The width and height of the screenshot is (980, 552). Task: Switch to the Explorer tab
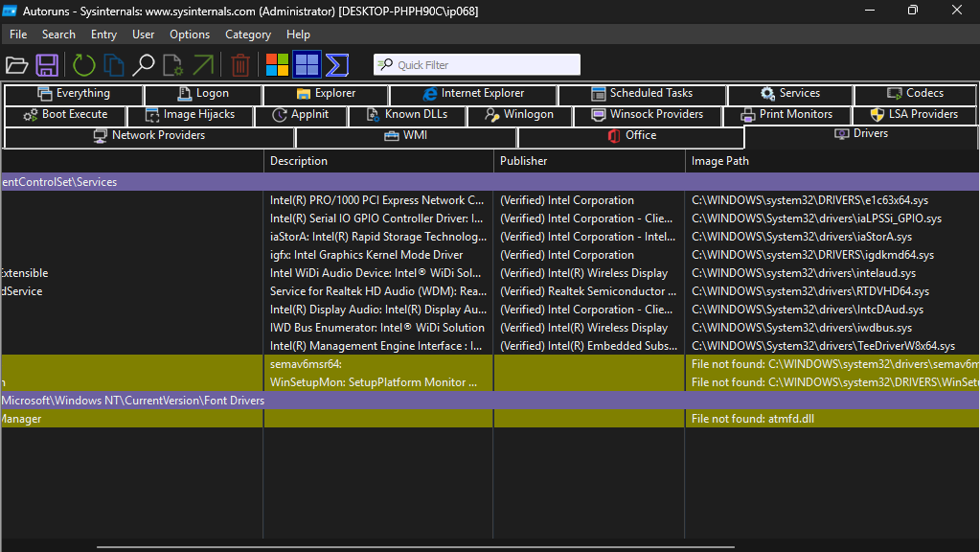[x=326, y=94]
